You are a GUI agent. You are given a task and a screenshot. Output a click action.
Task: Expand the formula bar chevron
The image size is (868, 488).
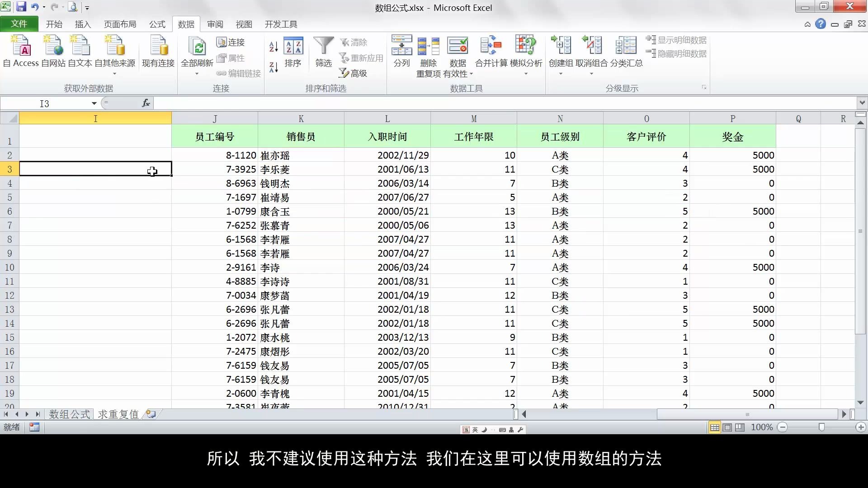point(862,103)
